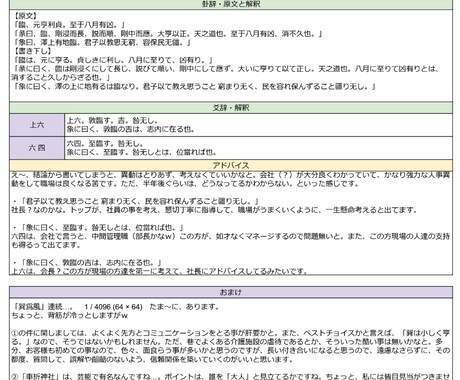Click the line containing "志内に在る也" in the 上六 row

tap(131, 129)
